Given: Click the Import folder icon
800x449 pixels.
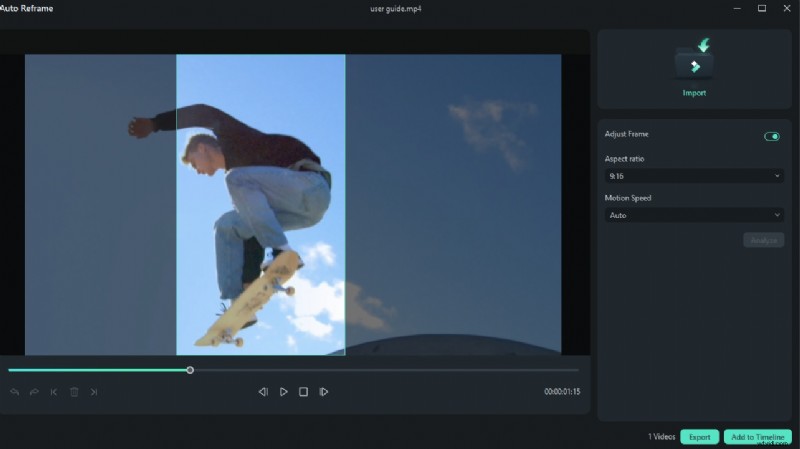Looking at the screenshot, I should coord(694,59).
